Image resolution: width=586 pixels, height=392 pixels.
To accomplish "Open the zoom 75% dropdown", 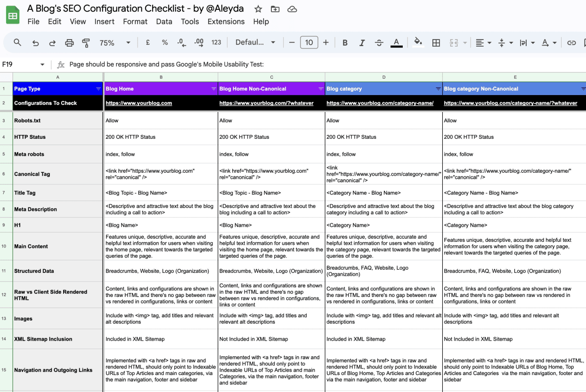I will coord(115,43).
